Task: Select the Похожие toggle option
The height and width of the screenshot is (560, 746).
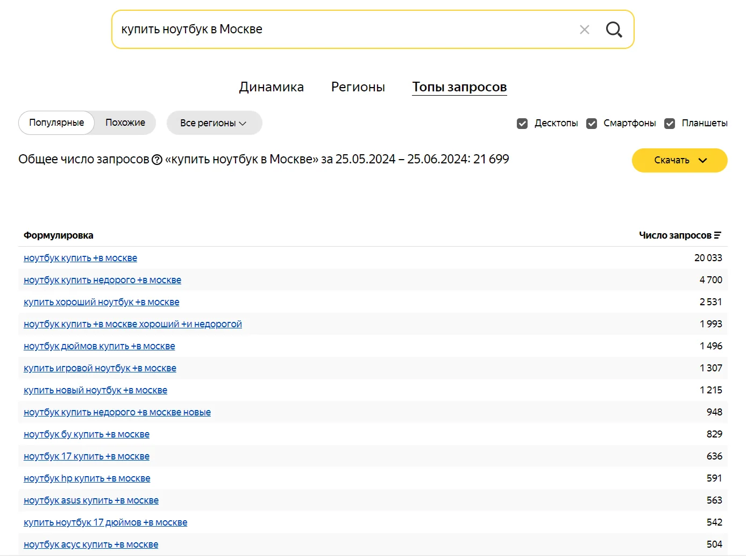Action: point(125,123)
